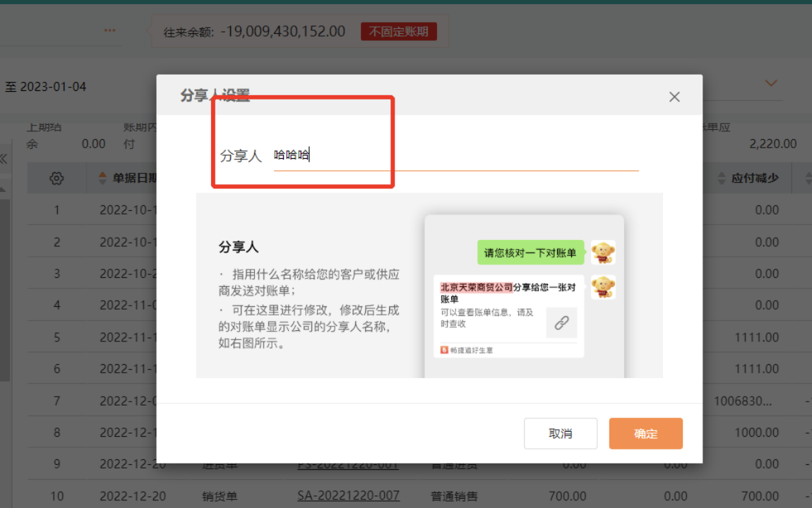This screenshot has width=812, height=508.
Task: Click the 应付减少 column header
Action: pyautogui.click(x=755, y=179)
